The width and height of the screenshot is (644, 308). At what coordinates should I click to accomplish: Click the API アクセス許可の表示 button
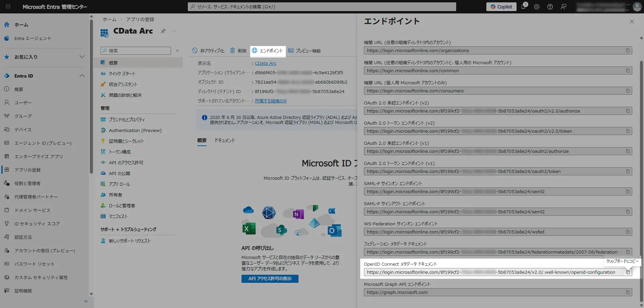pyautogui.click(x=270, y=279)
